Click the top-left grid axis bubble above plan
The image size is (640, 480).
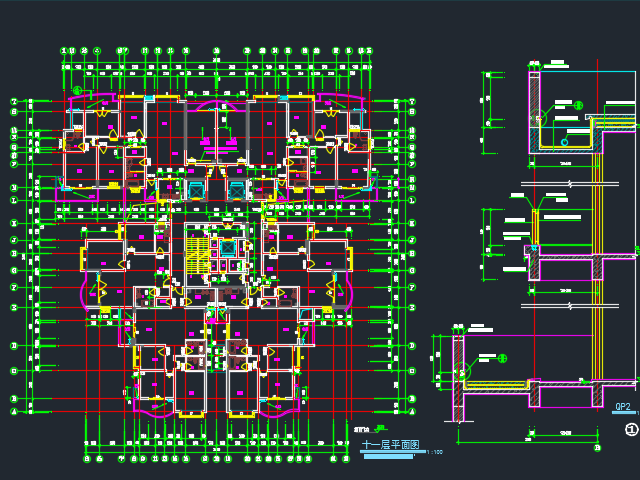coord(65,50)
